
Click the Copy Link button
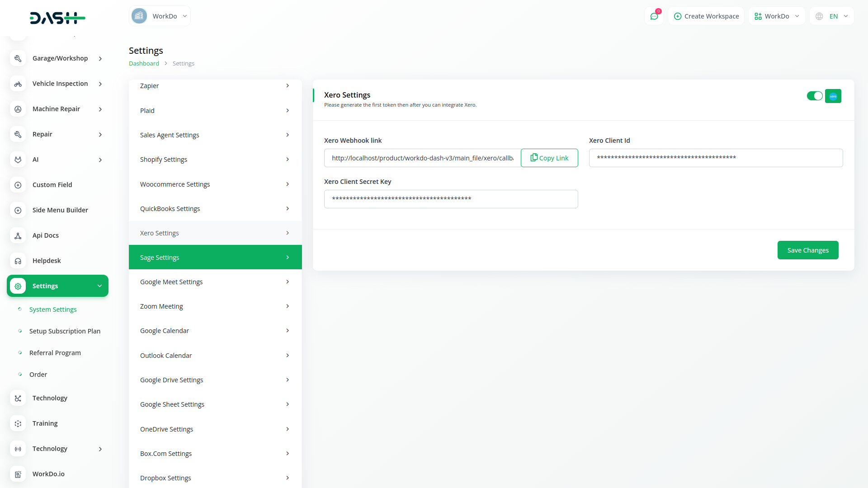549,158
